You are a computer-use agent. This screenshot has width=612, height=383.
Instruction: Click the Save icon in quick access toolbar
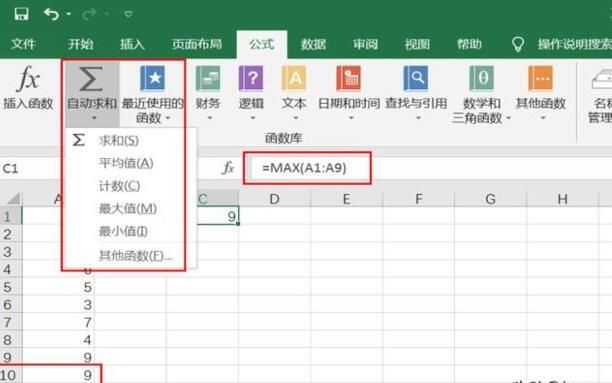pos(21,14)
